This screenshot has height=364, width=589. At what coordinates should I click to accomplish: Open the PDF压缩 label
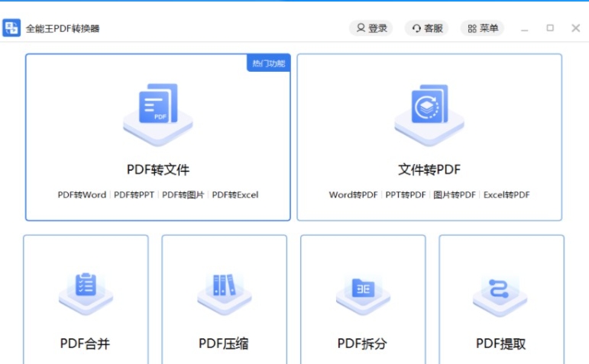(x=224, y=343)
